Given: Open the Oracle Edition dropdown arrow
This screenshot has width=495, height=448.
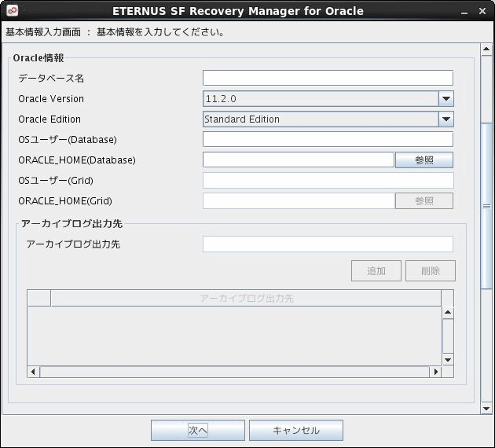Looking at the screenshot, I should [446, 119].
